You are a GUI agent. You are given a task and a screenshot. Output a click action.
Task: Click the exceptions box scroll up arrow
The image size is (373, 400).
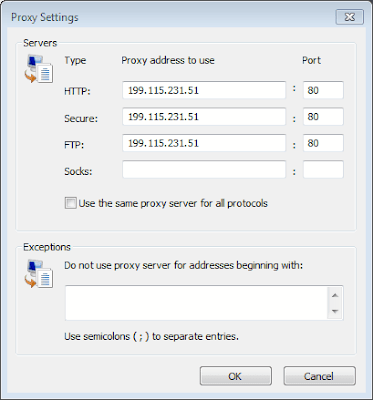click(x=335, y=295)
